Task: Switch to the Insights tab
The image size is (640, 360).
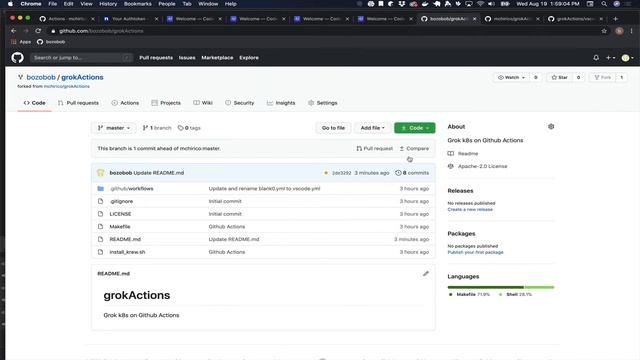Action: coord(281,103)
